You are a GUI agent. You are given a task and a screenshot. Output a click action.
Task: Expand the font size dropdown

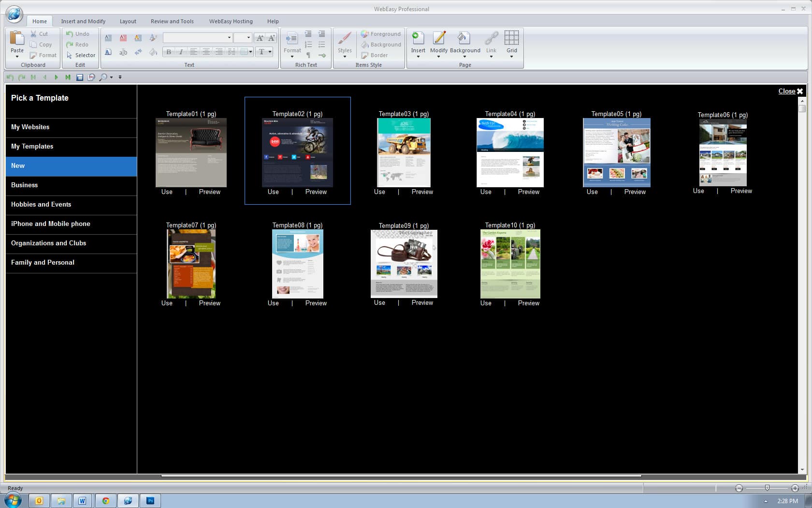[x=248, y=38]
